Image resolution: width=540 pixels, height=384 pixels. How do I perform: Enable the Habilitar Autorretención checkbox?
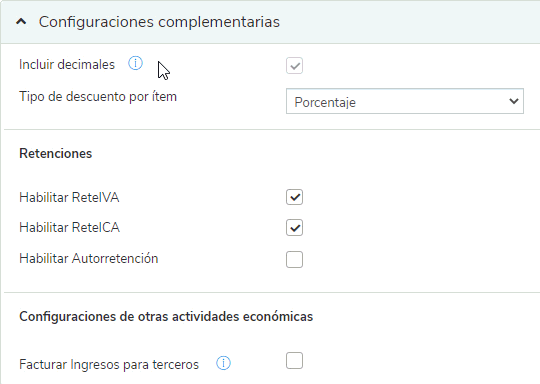pos(294,259)
